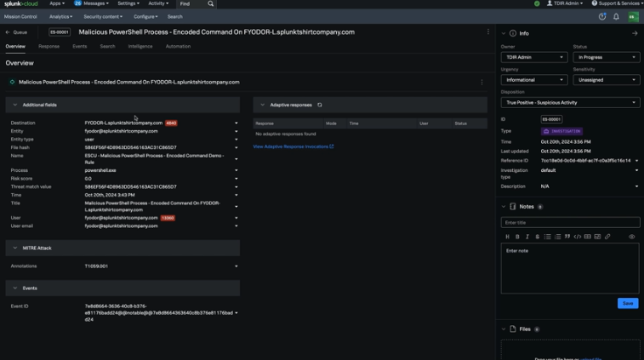Save the note
The height and width of the screenshot is (360, 644).
(628, 303)
